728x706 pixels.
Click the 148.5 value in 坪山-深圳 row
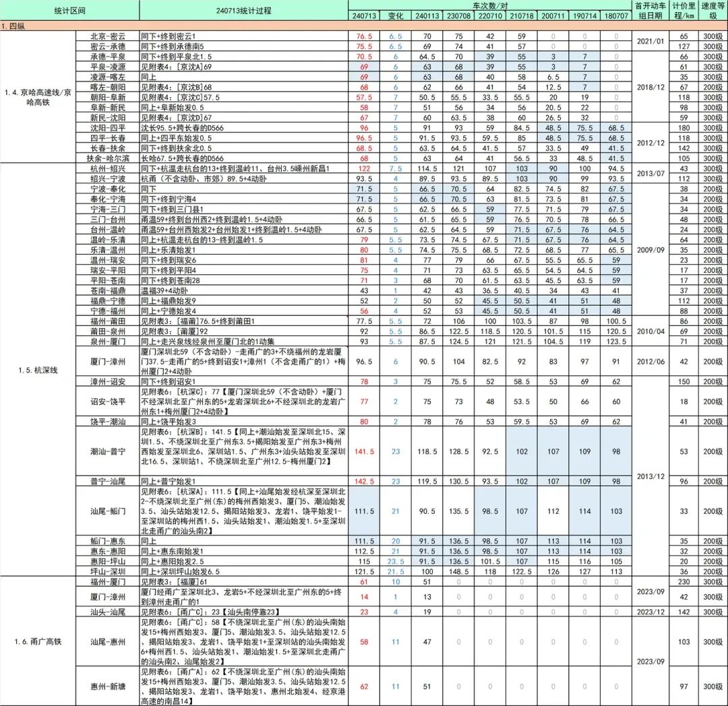coord(458,571)
